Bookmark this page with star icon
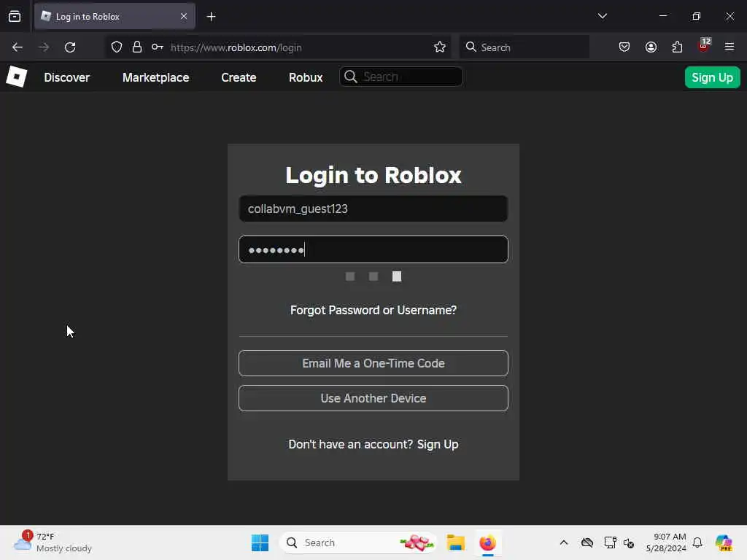 coord(440,47)
